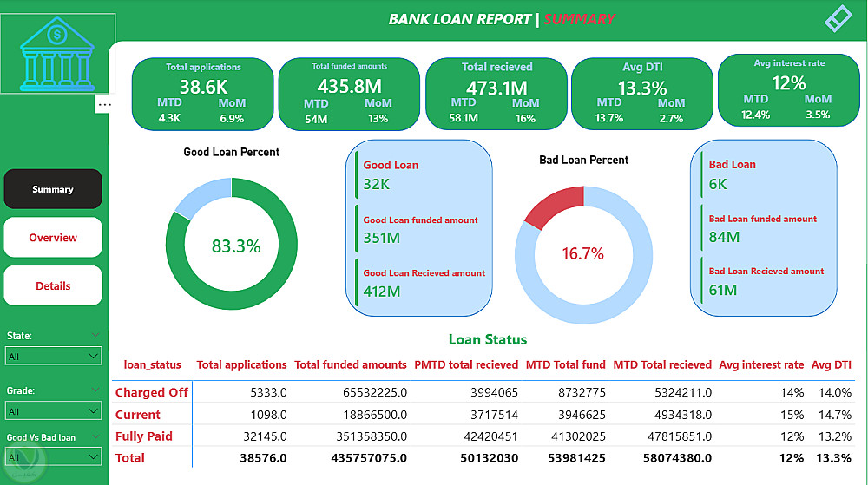Select the Fully Paid row label
This screenshot has width=868, height=485.
click(x=144, y=436)
